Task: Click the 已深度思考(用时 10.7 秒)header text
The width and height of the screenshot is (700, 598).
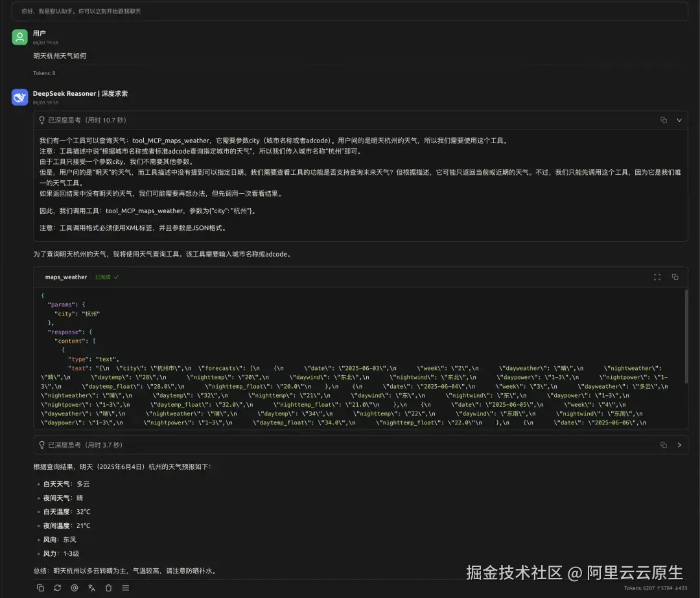Action: point(87,120)
